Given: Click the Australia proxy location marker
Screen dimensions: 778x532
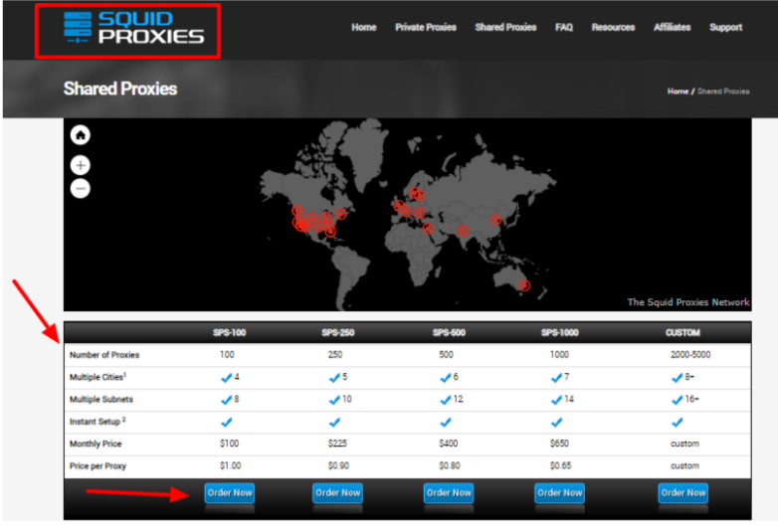Looking at the screenshot, I should pyautogui.click(x=524, y=285).
